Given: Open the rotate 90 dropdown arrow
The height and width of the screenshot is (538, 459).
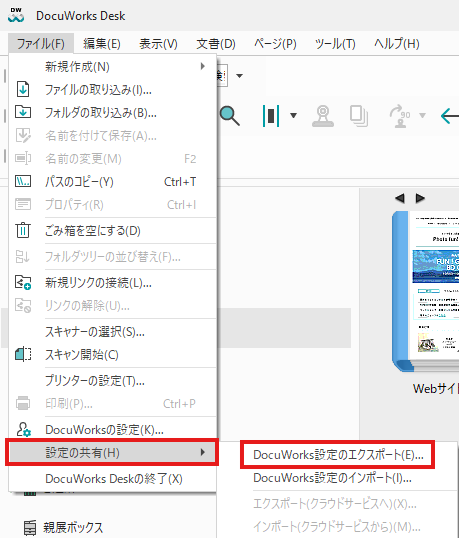Looking at the screenshot, I should tap(423, 116).
